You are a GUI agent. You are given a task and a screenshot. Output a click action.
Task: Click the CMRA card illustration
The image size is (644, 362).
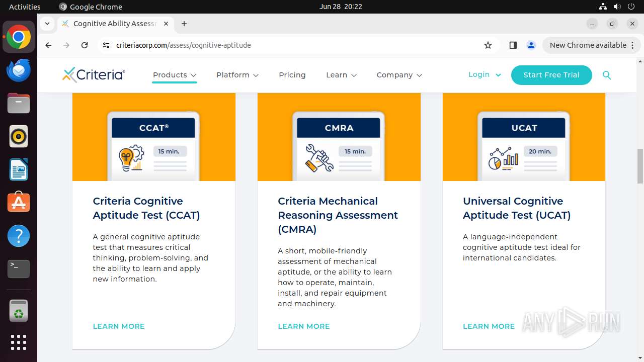point(339,137)
